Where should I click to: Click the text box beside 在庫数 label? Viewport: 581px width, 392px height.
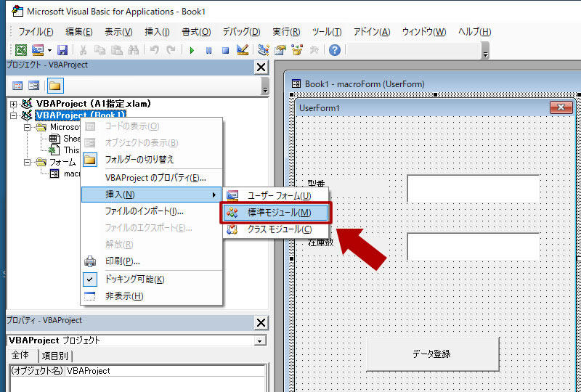[474, 246]
